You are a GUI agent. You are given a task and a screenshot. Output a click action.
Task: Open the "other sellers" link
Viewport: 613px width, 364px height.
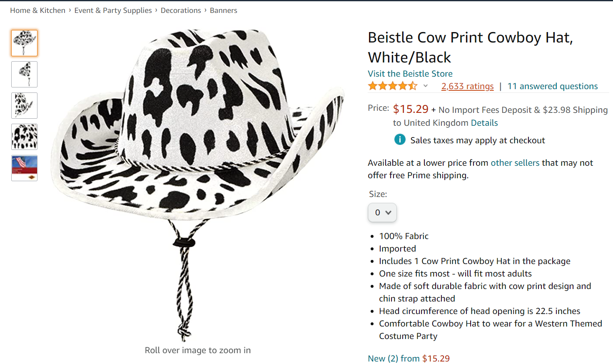coord(515,163)
